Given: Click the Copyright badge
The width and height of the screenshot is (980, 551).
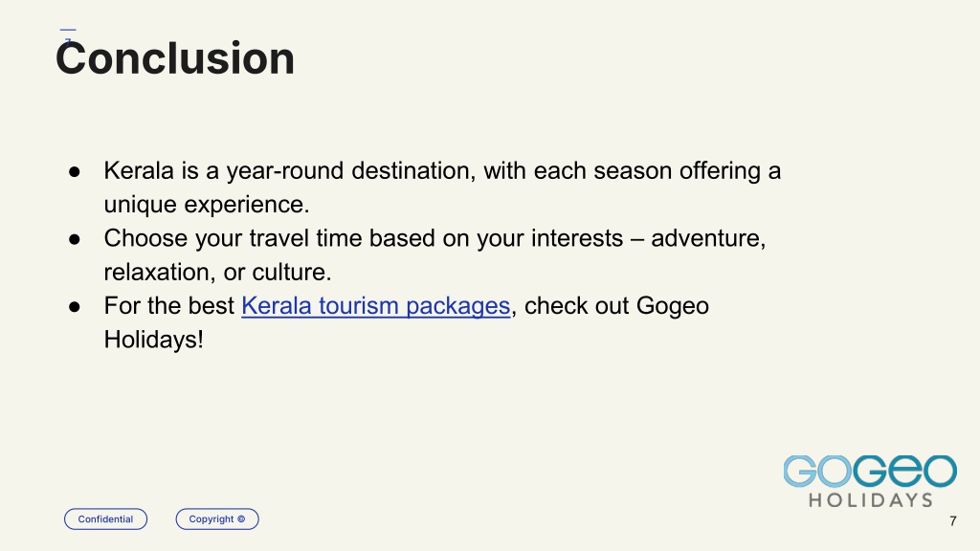Looking at the screenshot, I should click(x=217, y=519).
